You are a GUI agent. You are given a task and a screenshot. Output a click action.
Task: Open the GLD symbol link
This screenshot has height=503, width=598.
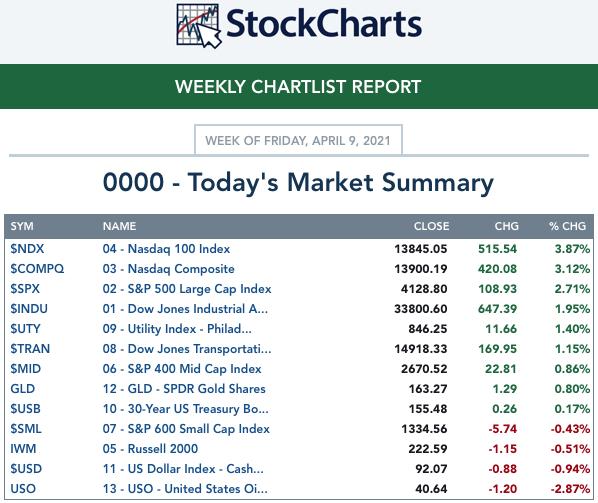(x=23, y=389)
